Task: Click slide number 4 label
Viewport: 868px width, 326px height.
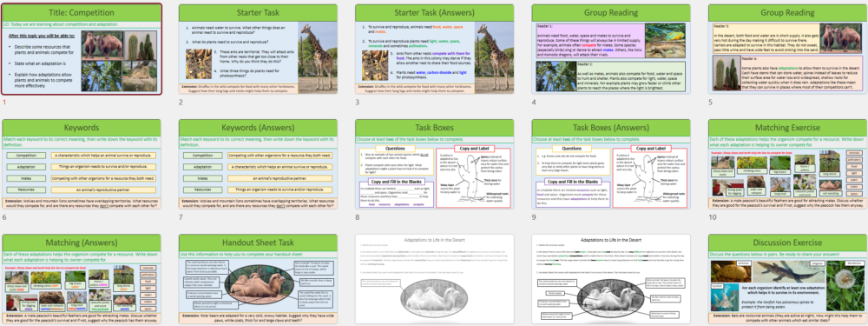Action: 534,102
